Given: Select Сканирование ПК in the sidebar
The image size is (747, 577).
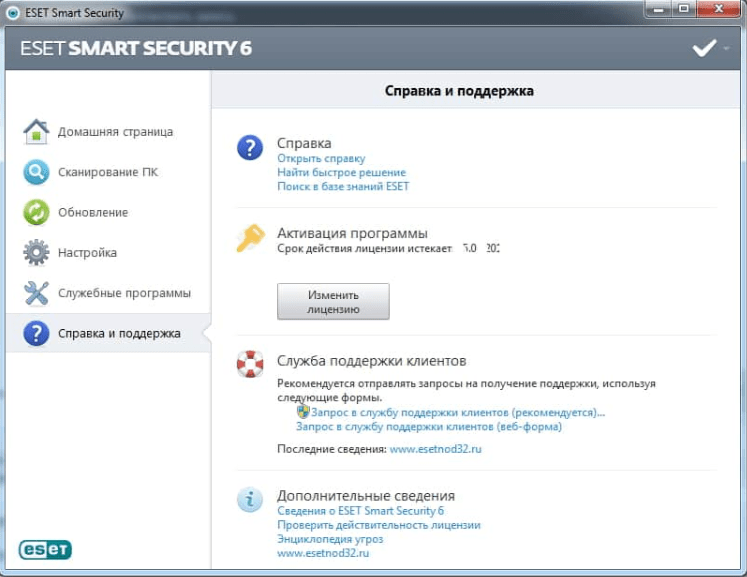Looking at the screenshot, I should pyautogui.click(x=107, y=172).
